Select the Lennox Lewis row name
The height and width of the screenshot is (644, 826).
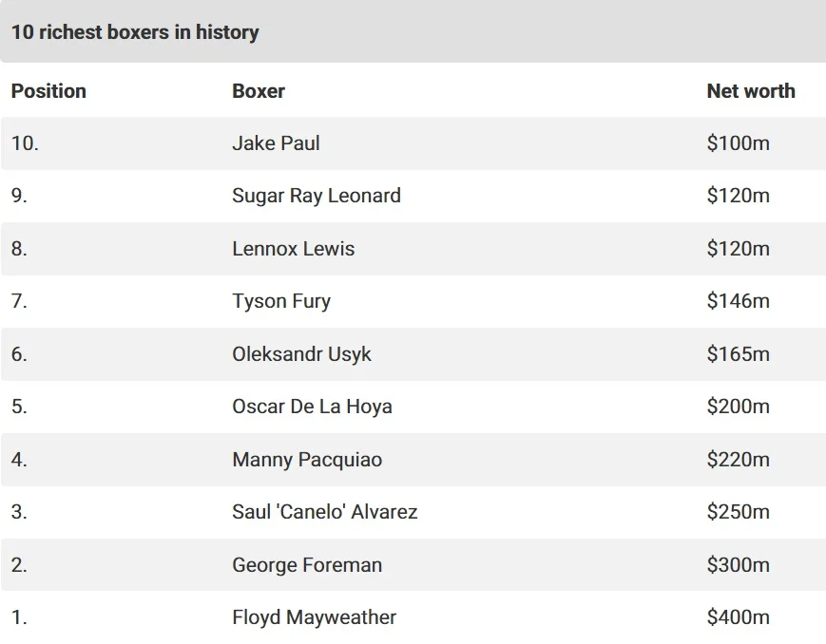point(293,249)
